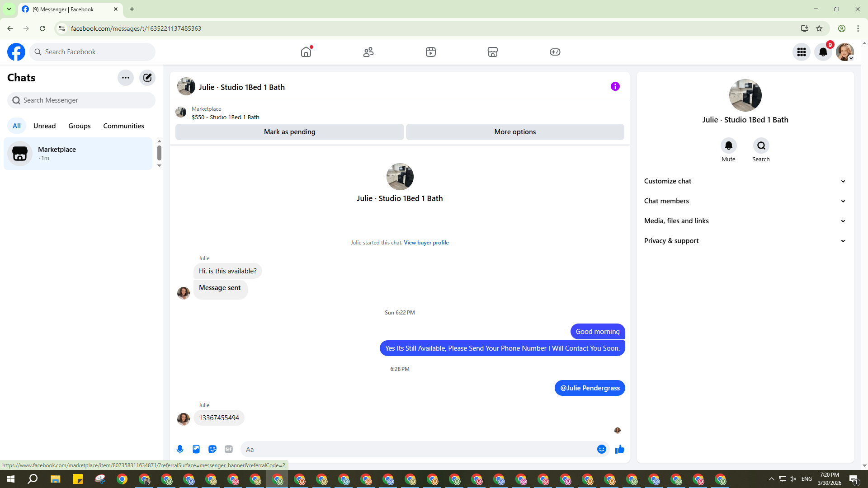Expand Media, files and links section

(745, 221)
